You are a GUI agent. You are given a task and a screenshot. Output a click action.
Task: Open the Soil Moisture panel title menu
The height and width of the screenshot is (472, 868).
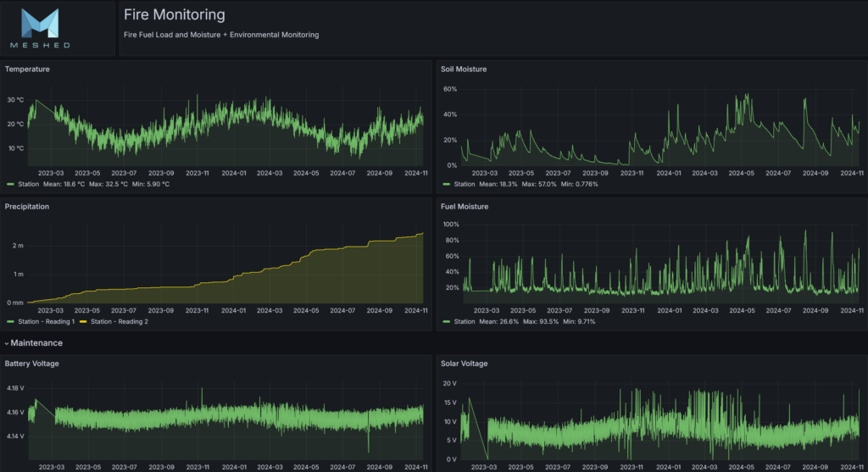click(x=464, y=69)
